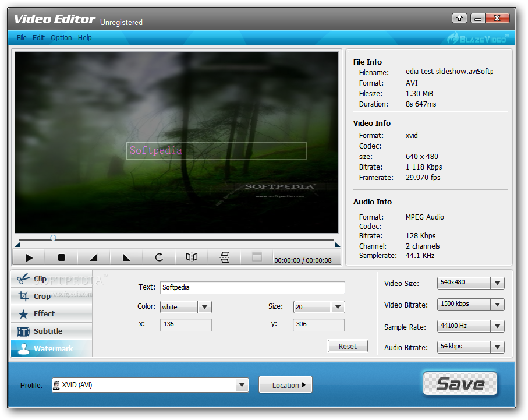Image resolution: width=528 pixels, height=420 pixels.
Task: Click the XVID (AVI) profile field
Action: 143,385
